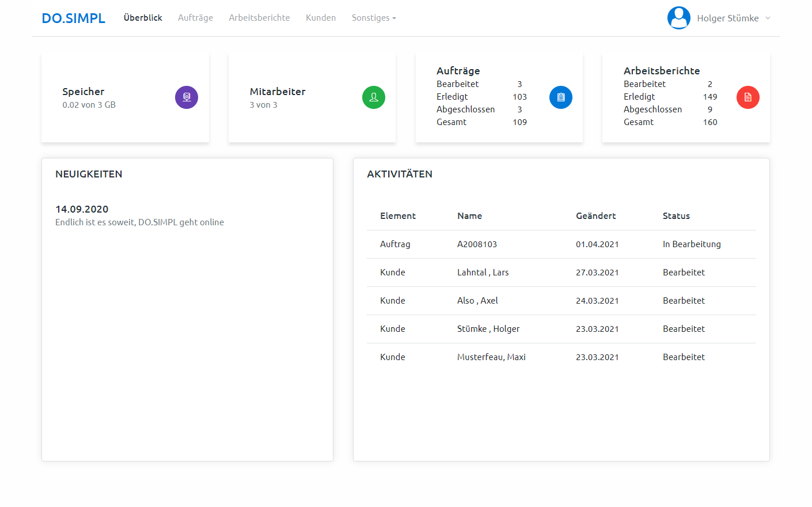The width and height of the screenshot is (812, 507).
Task: Click the Geändert column header
Action: point(595,216)
